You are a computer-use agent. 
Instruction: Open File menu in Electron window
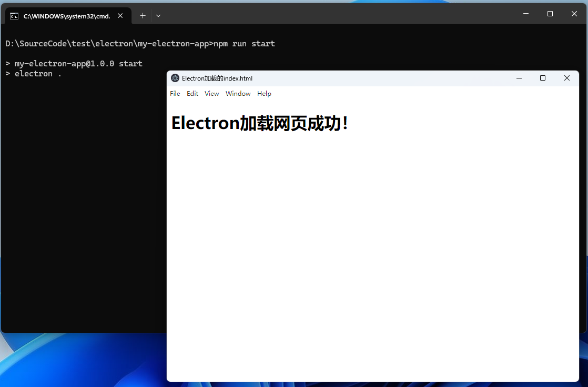coord(175,94)
